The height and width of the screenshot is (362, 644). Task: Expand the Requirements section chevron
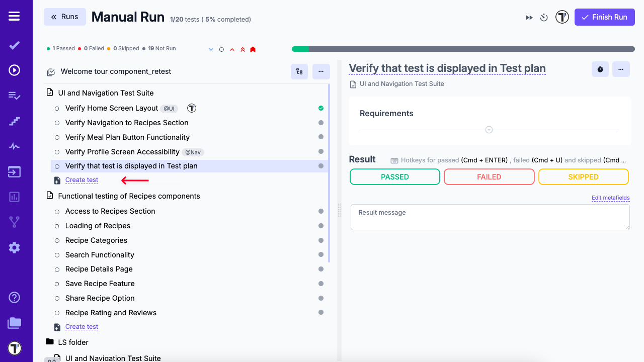pos(489,129)
